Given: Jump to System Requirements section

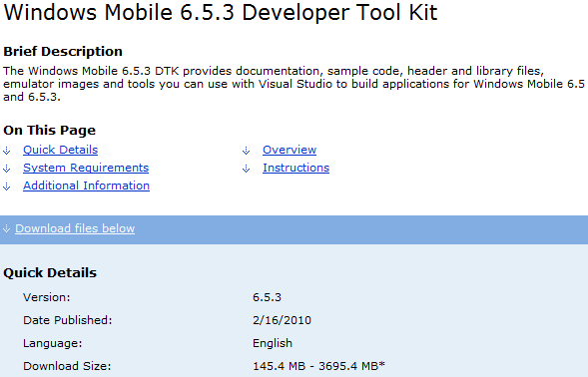Looking at the screenshot, I should click(x=86, y=168).
